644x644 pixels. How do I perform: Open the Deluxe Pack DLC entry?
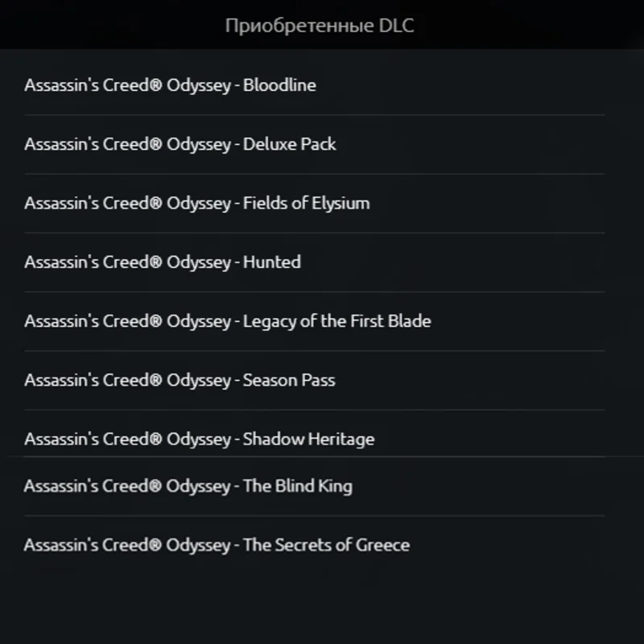(x=180, y=144)
